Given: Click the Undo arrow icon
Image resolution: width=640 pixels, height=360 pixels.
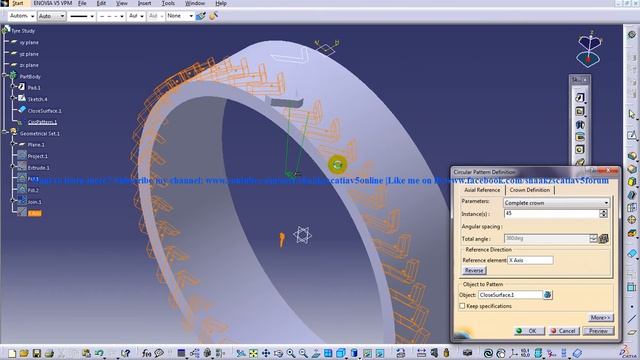Looking at the screenshot, I should [99, 353].
